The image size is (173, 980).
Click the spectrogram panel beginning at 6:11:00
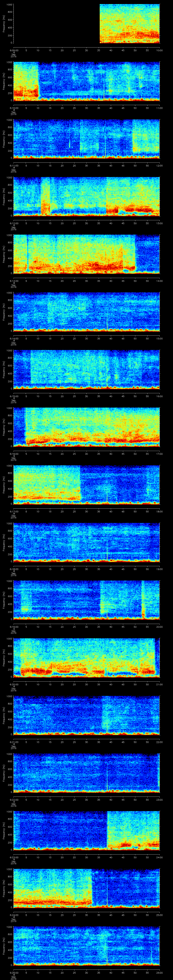click(x=87, y=139)
